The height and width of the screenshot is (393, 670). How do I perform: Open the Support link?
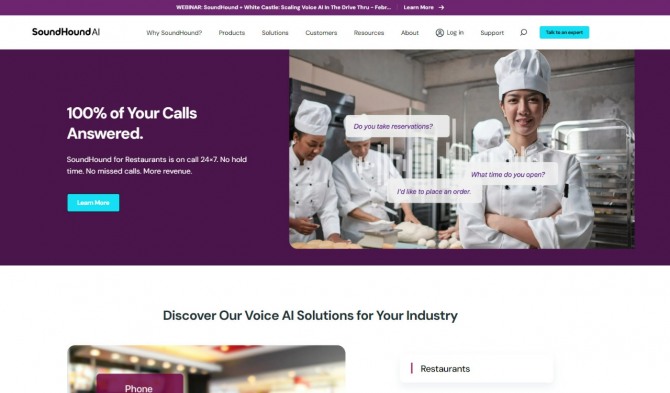pos(492,32)
